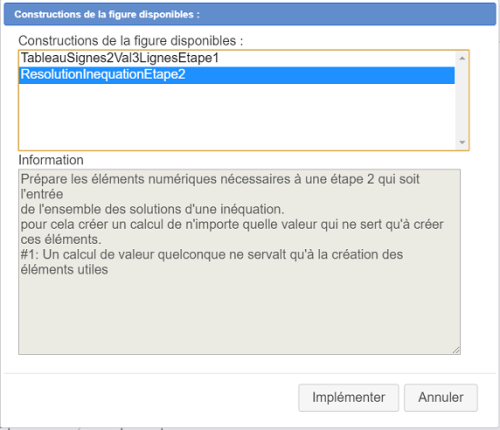Click the 'ces éléments.' line of text

[x=61, y=239]
